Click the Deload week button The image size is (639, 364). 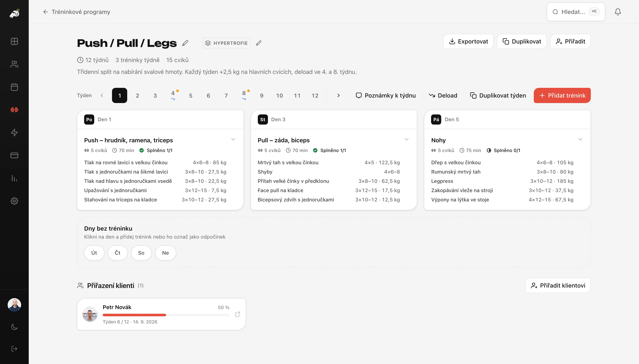point(443,95)
